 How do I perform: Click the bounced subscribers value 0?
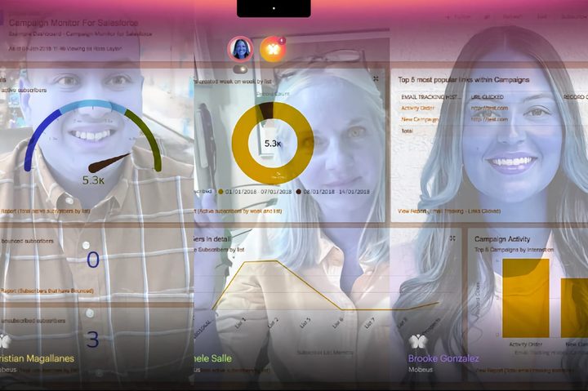(93, 260)
